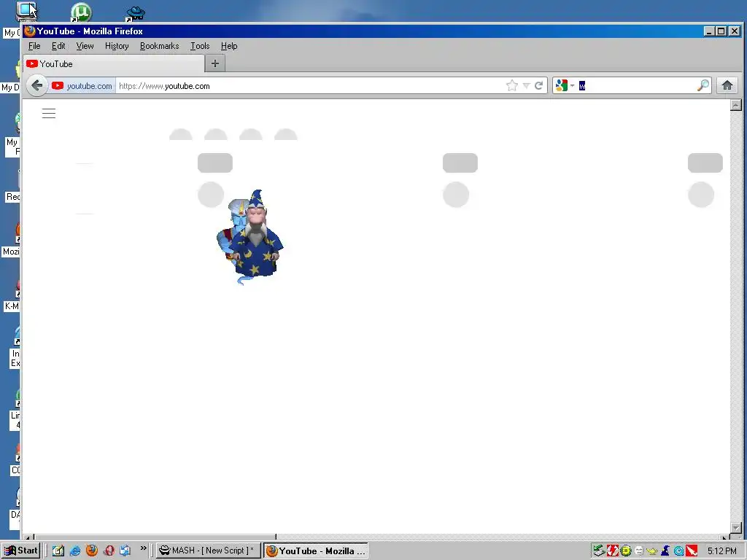Click the youtube.com site identity badge
Viewport: 747px width, 560px height.
83,86
